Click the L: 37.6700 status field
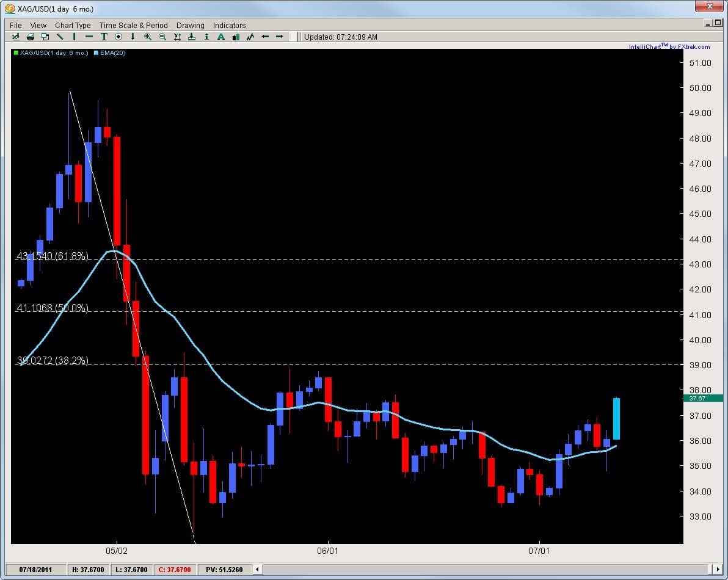The height and width of the screenshot is (580, 728). [x=131, y=570]
